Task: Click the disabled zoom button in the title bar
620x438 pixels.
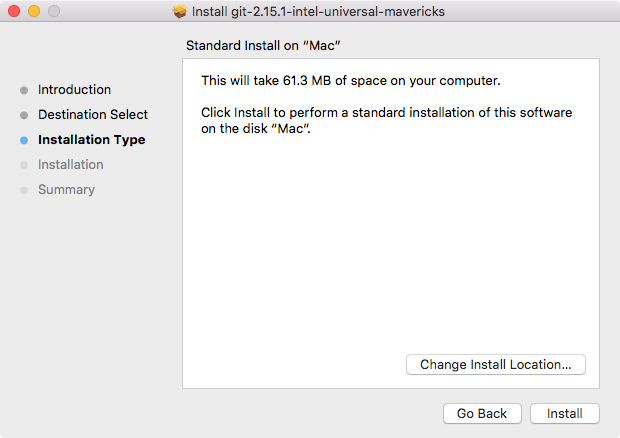Action: coord(54,12)
